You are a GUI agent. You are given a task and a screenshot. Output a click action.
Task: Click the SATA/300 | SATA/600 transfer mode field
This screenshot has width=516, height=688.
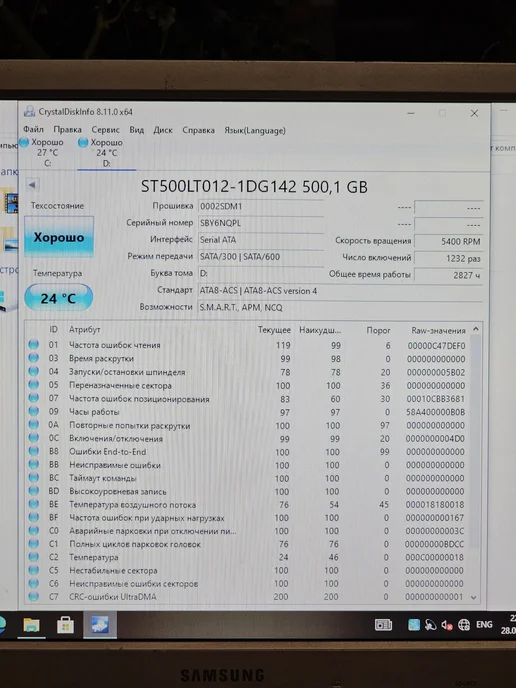[x=261, y=256]
